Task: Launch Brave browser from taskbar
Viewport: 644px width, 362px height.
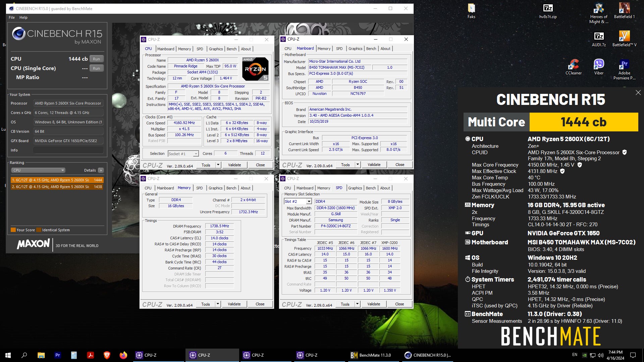Action: (x=107, y=355)
